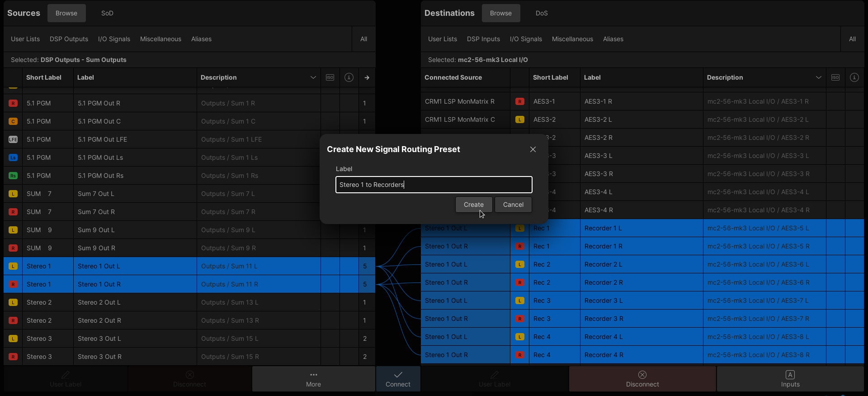Cancel the new routing preset dialog
Screen dimensions: 868x396
513,205
